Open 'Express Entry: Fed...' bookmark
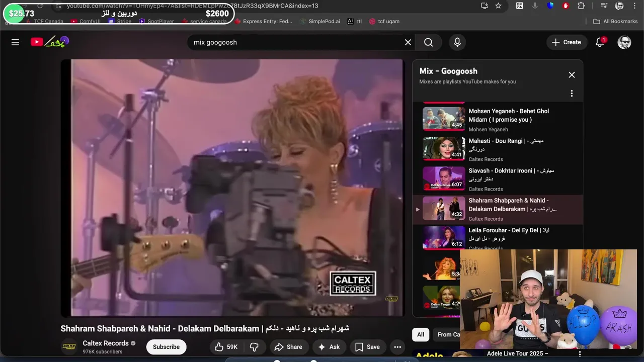Screen dimensions: 644x362 coord(263,22)
